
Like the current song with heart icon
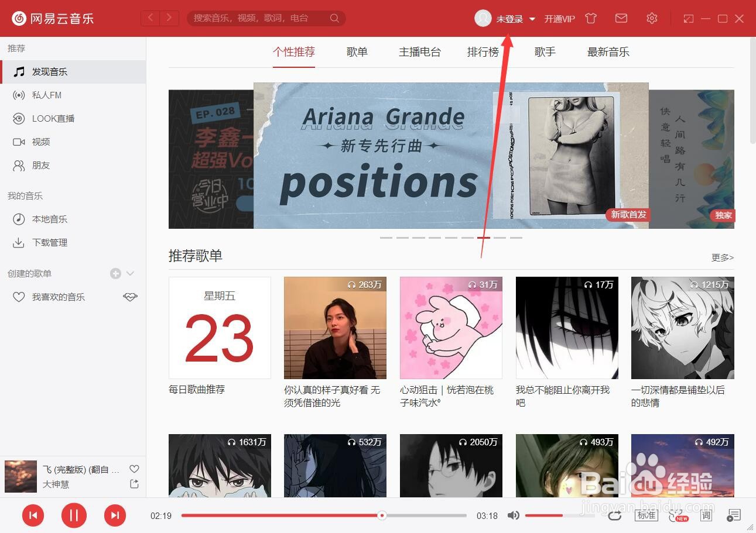(134, 469)
